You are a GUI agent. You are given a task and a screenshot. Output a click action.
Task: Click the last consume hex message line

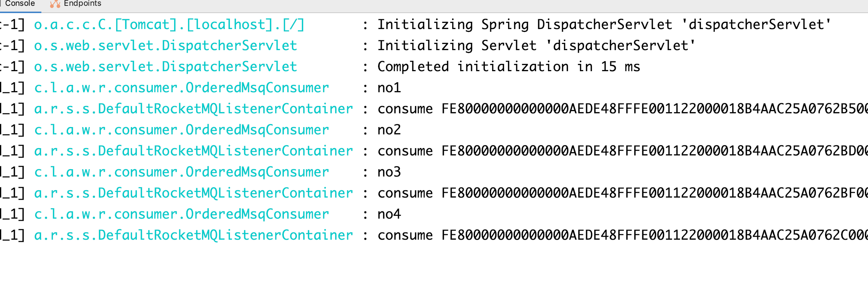617,235
